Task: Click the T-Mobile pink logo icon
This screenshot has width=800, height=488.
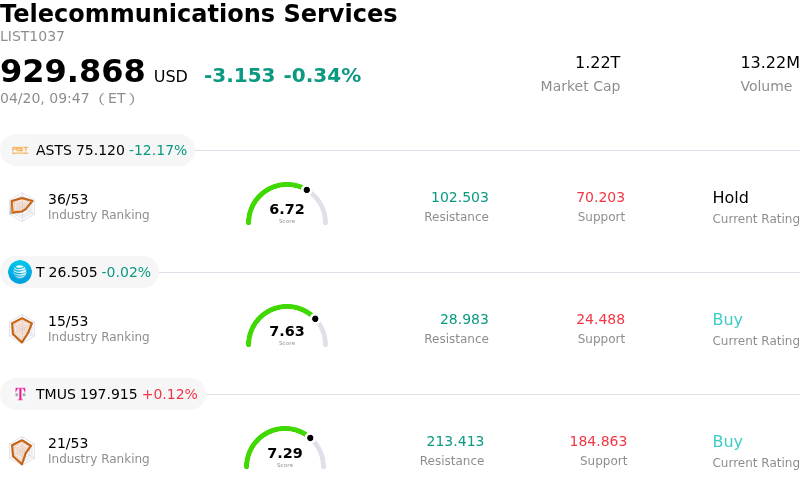Action: (20, 394)
